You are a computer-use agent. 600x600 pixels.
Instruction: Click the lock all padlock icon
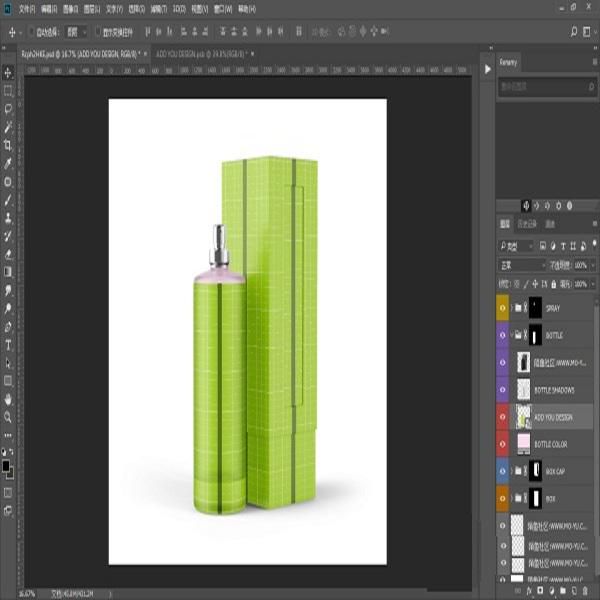pos(554,284)
